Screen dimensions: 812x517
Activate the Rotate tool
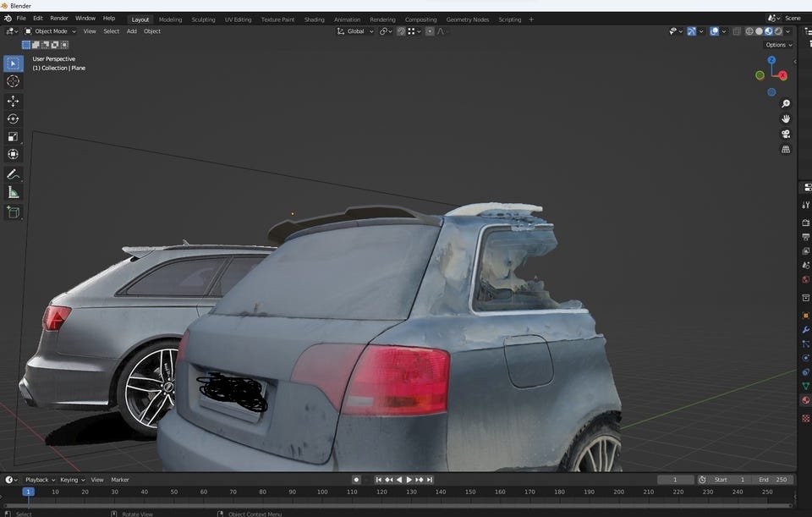point(13,118)
